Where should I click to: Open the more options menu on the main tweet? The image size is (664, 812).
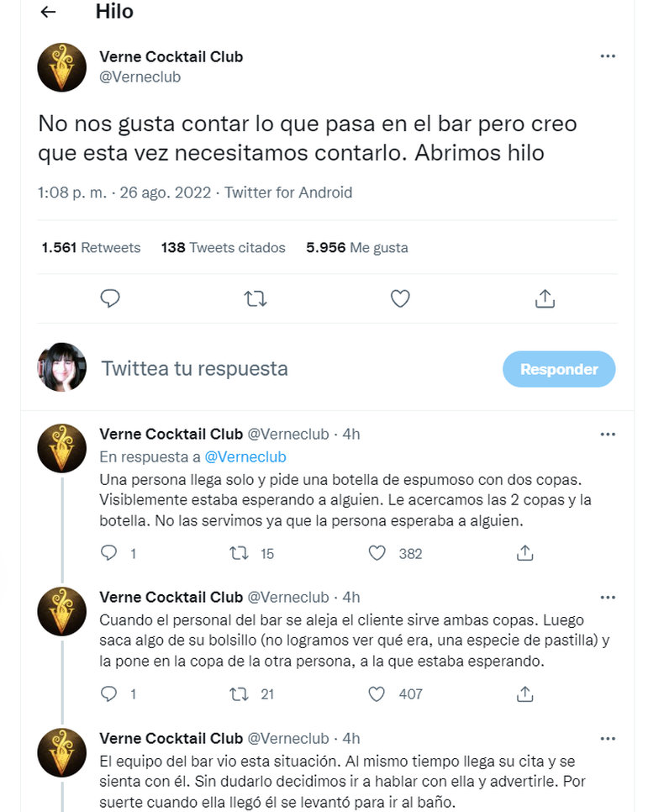coord(608,55)
